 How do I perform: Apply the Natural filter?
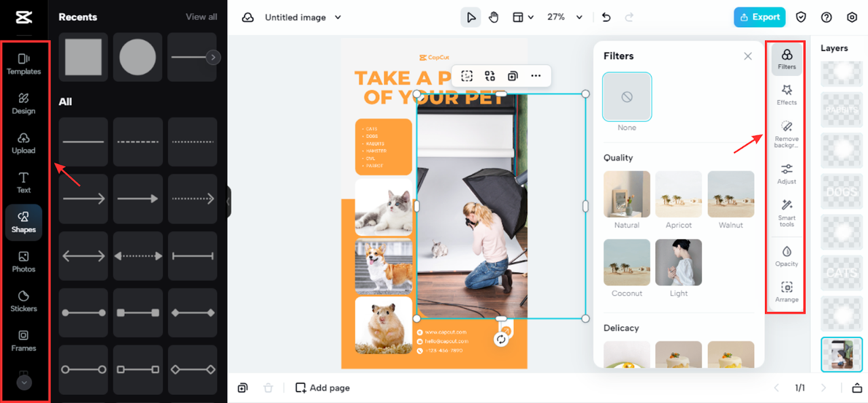coord(627,194)
